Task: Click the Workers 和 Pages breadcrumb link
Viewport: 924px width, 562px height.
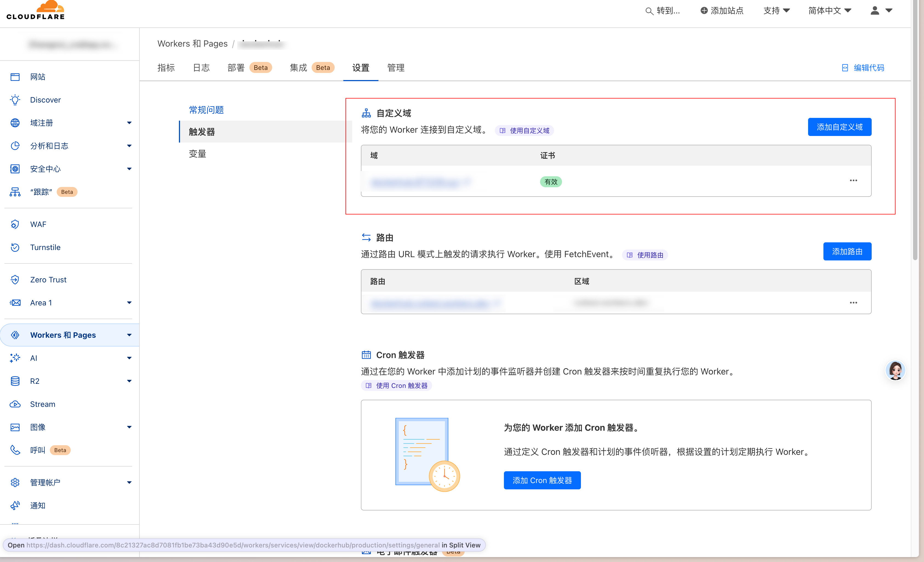Action: click(x=192, y=44)
